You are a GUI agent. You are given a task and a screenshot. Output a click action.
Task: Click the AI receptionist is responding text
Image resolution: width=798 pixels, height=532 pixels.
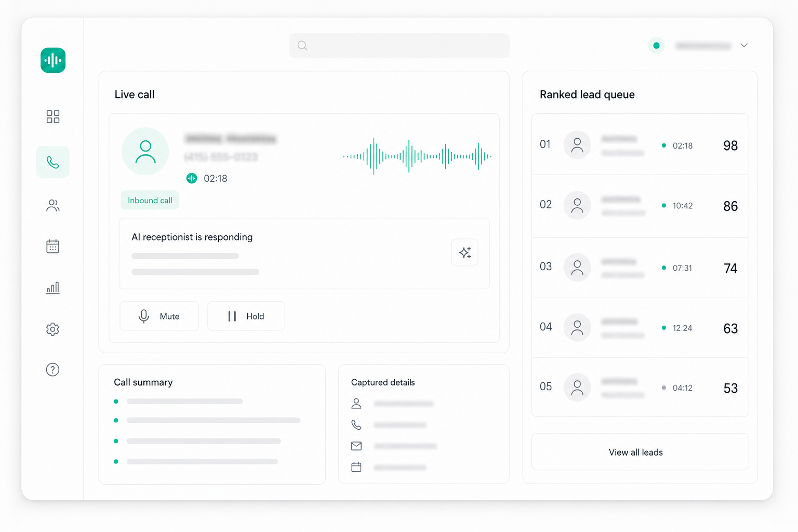click(x=192, y=237)
